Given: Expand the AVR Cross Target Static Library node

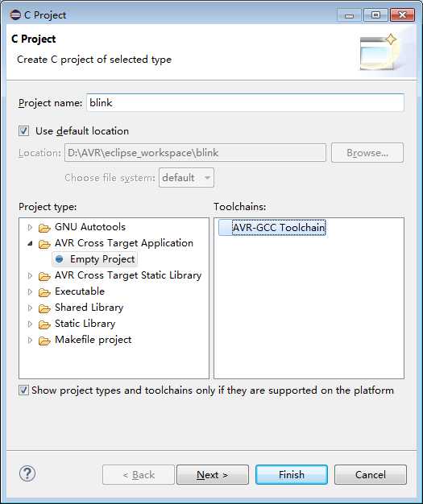Looking at the screenshot, I should tap(30, 275).
